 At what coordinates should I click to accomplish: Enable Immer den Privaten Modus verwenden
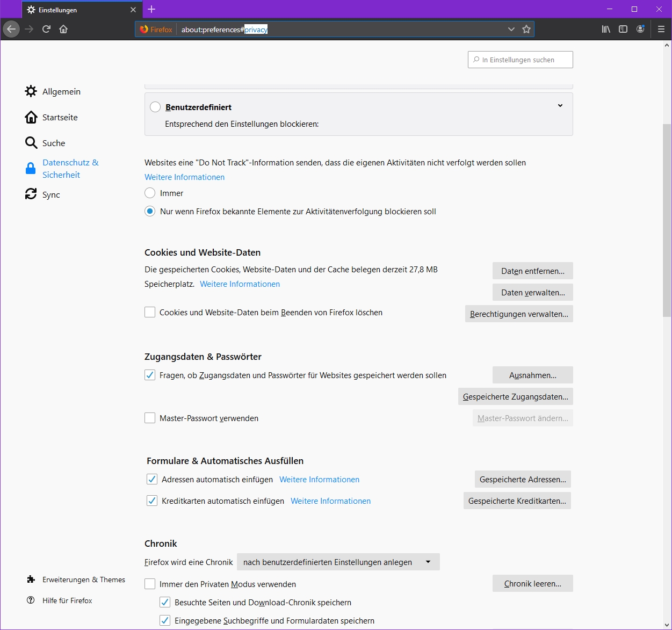[x=150, y=584]
